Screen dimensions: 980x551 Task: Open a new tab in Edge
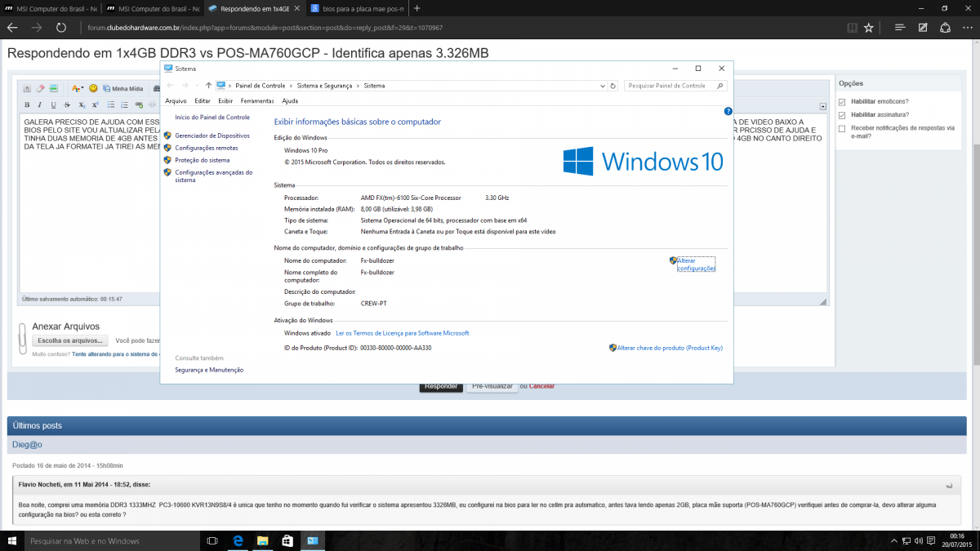click(x=417, y=7)
